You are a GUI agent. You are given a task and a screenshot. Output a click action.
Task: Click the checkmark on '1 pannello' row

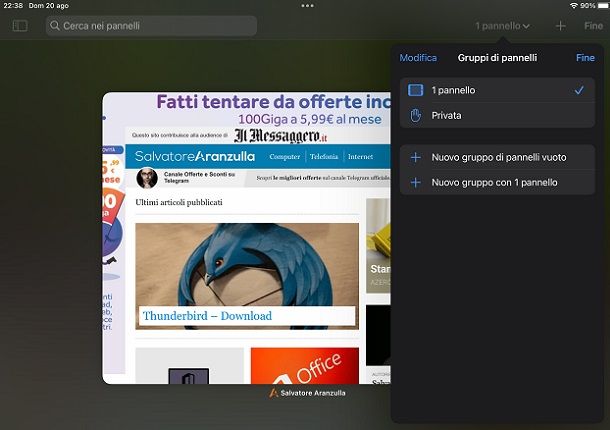click(579, 90)
